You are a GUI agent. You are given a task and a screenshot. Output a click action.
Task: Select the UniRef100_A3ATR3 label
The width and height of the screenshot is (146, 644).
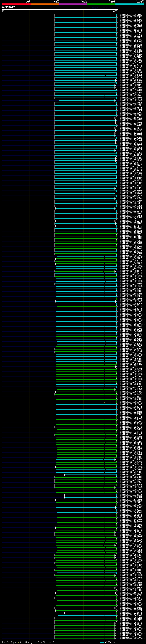[131, 85]
